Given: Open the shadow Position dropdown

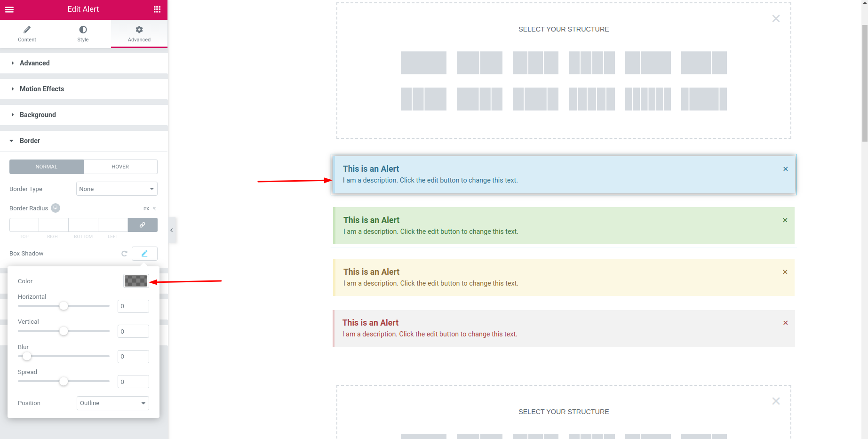Looking at the screenshot, I should (x=113, y=403).
